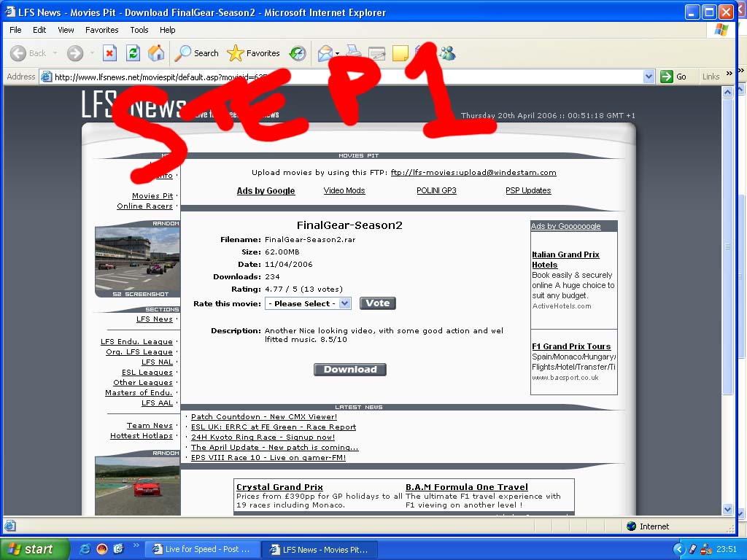Expand quick launch chevron in taskbar
Screen dimensions: 747x560
point(136,545)
